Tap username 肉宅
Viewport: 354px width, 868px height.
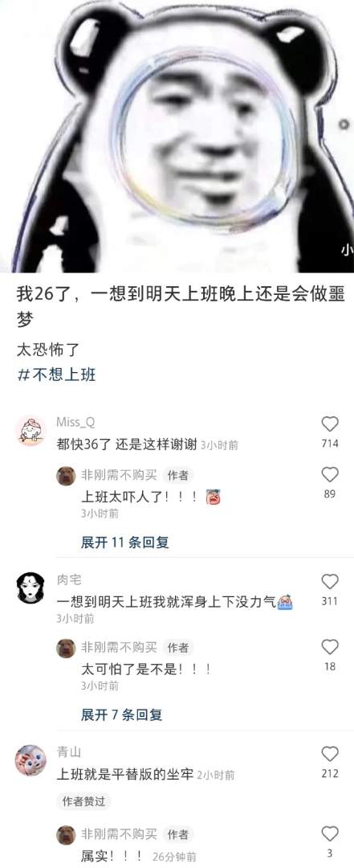click(69, 579)
